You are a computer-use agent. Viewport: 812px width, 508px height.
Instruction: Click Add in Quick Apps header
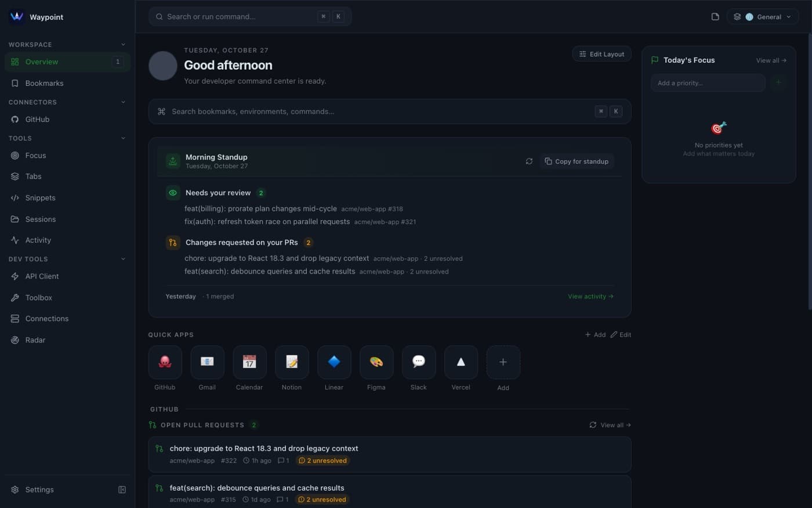tap(595, 334)
